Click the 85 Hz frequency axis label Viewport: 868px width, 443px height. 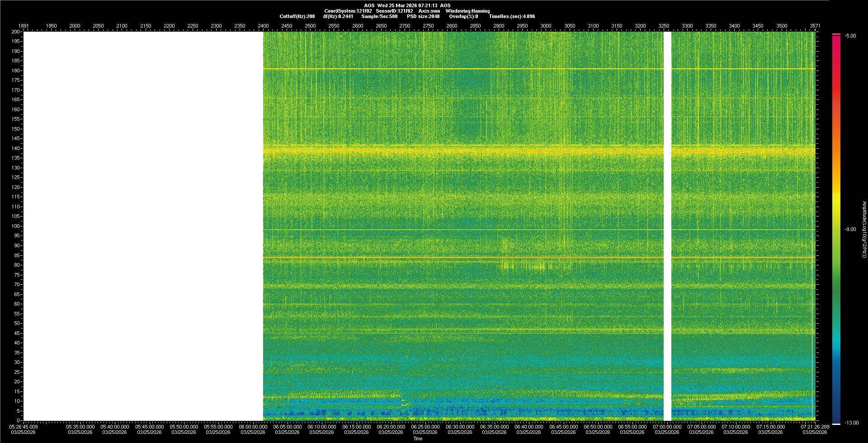(x=17, y=255)
